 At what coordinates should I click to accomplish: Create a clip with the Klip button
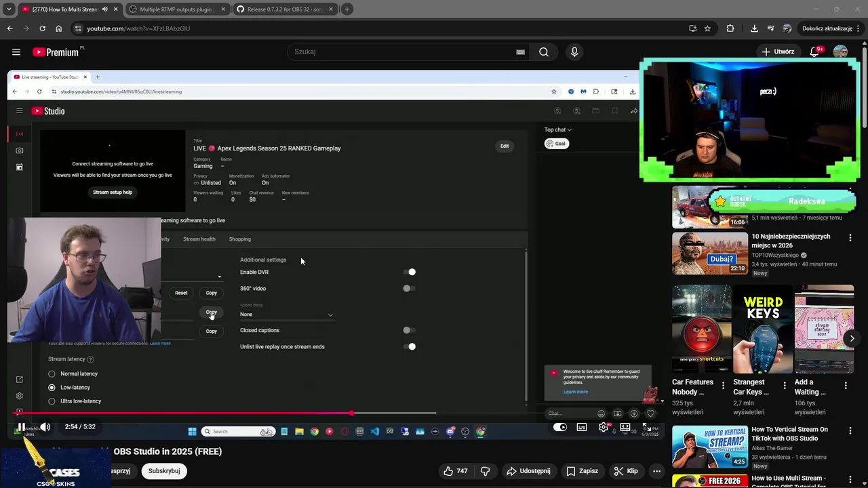626,471
